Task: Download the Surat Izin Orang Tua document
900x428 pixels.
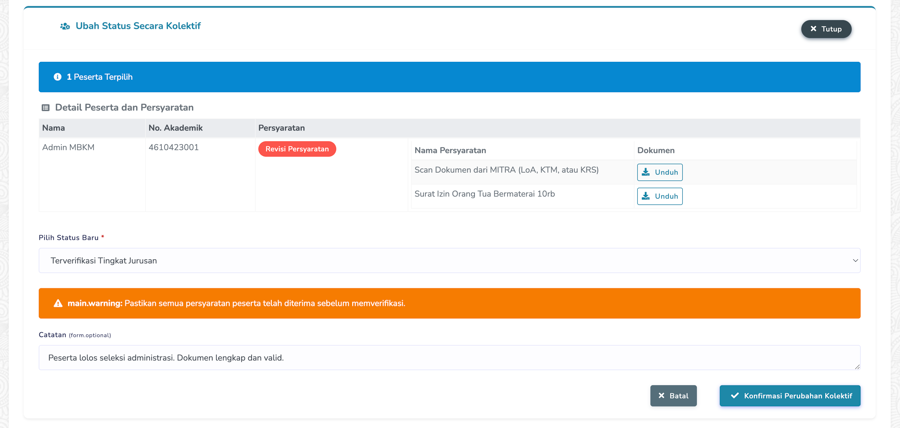Action: click(x=659, y=196)
